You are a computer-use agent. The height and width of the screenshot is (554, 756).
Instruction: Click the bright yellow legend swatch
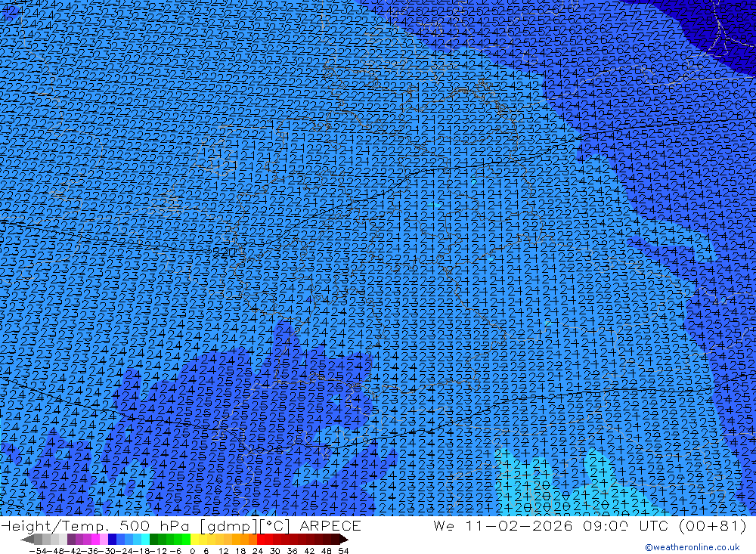click(194, 540)
